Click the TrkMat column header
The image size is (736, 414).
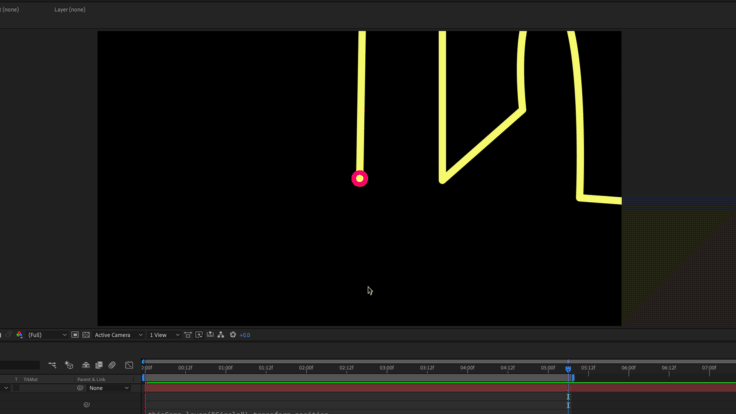coord(31,379)
